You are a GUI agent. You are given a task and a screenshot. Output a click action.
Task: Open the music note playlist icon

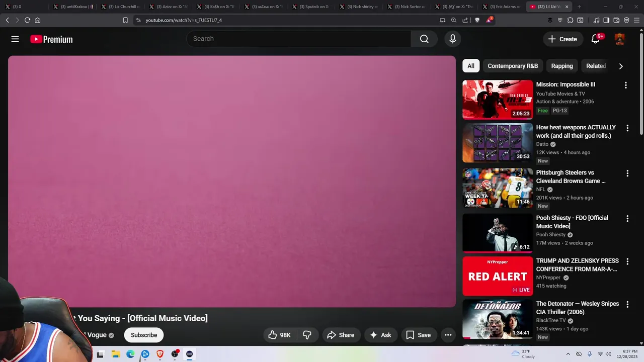pyautogui.click(x=597, y=20)
